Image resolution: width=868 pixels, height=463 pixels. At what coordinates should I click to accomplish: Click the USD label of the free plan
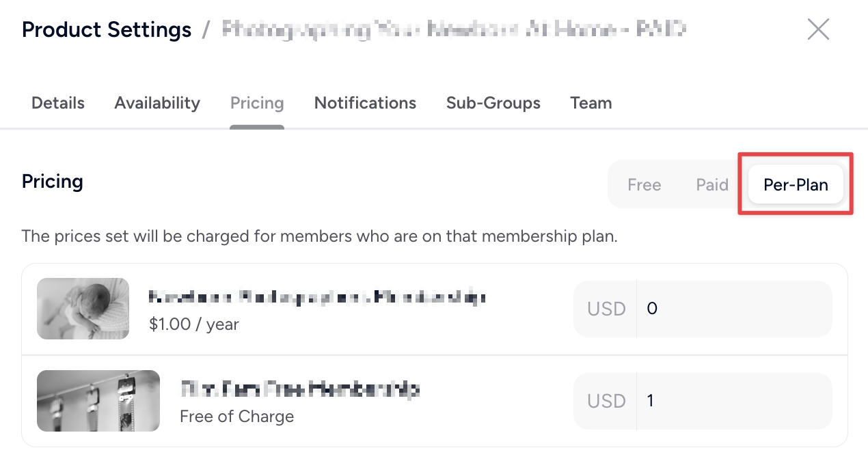[606, 401]
